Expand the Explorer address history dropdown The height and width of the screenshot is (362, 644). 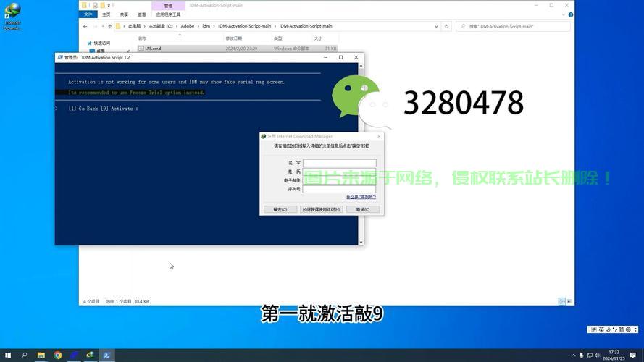tap(436, 26)
